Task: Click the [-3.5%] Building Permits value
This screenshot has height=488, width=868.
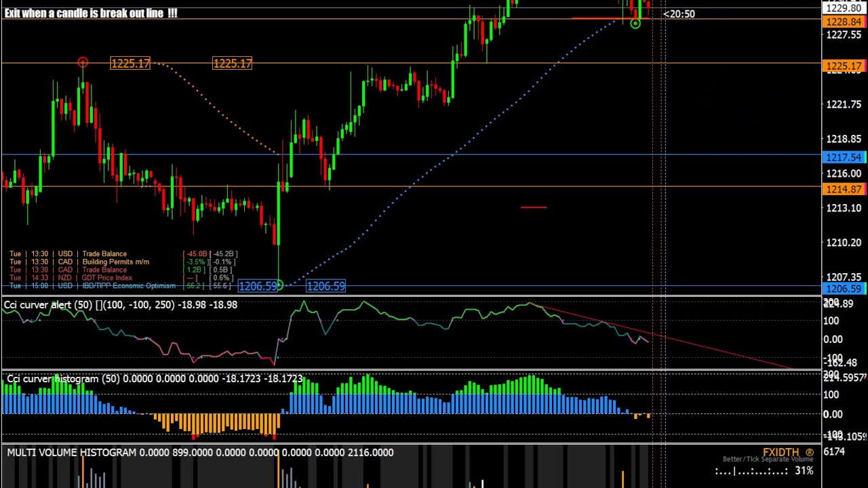Action: click(195, 262)
